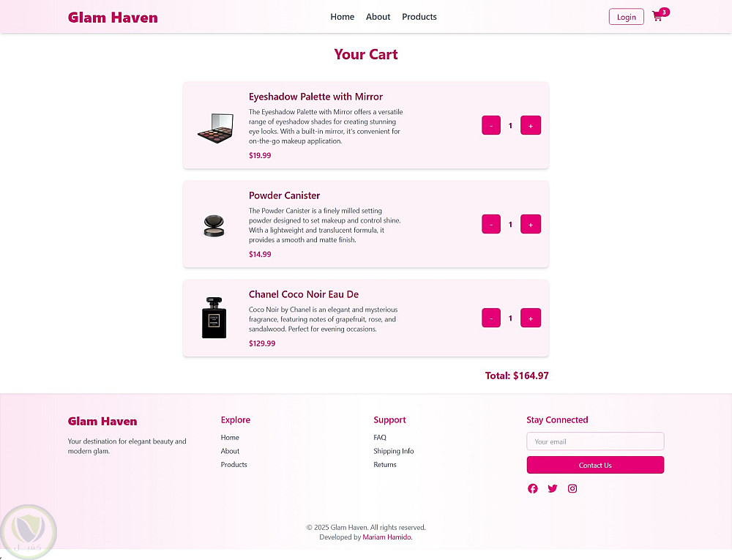Screen dimensions: 732x560
Task: Click the Support footer heading
Action: click(x=389, y=419)
